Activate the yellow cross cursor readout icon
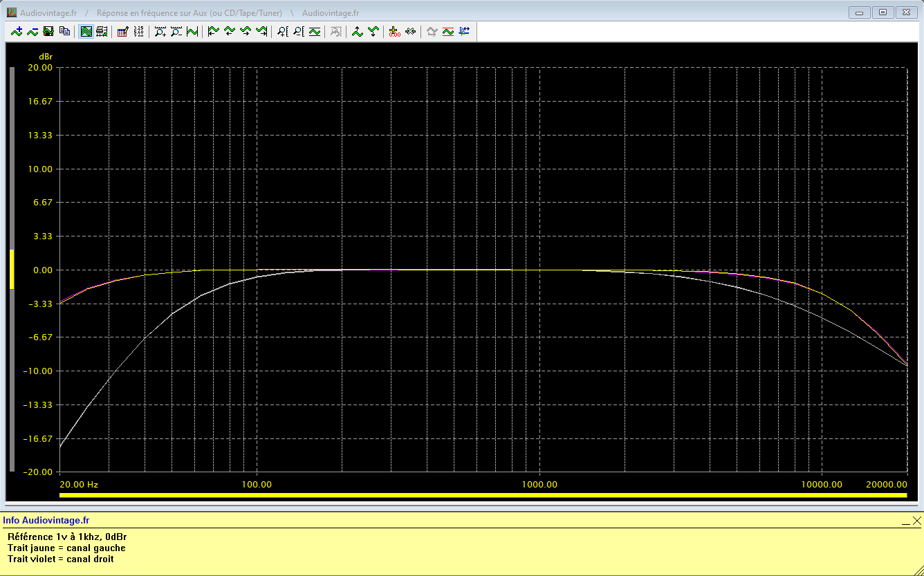The width and height of the screenshot is (924, 576). coord(394,31)
